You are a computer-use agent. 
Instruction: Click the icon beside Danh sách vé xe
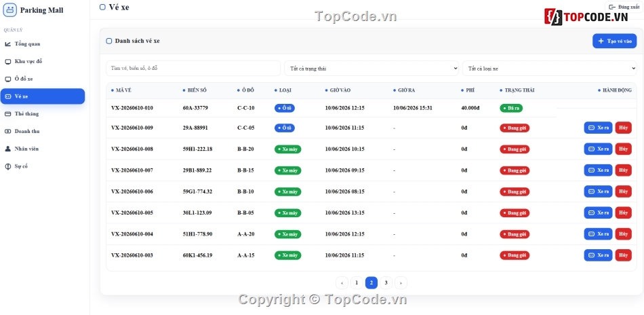[109, 41]
